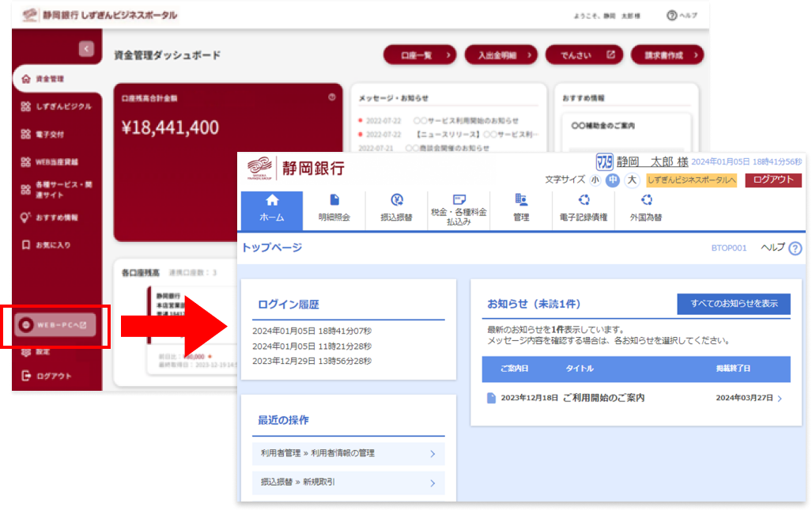The height and width of the screenshot is (511, 812).
Task: Open the 管理 tab
Action: click(521, 210)
